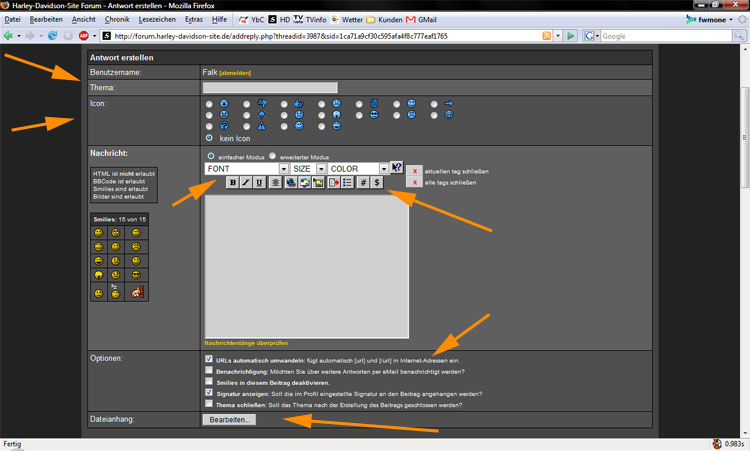Reload page using Firefox refresh icon
The image size is (750, 451).
(x=53, y=36)
